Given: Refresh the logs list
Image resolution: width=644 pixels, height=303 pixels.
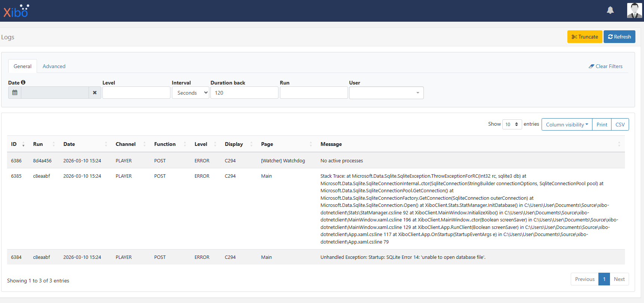Looking at the screenshot, I should [619, 37].
